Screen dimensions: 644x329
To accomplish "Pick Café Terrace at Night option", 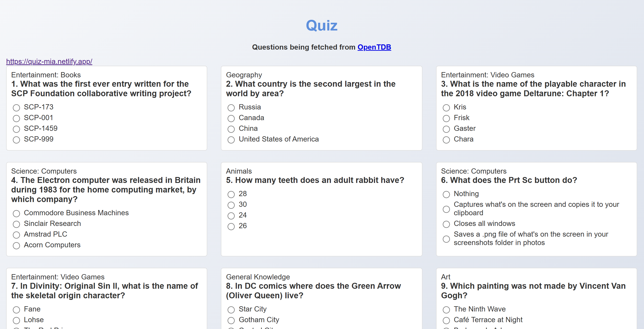I will coord(446,321).
